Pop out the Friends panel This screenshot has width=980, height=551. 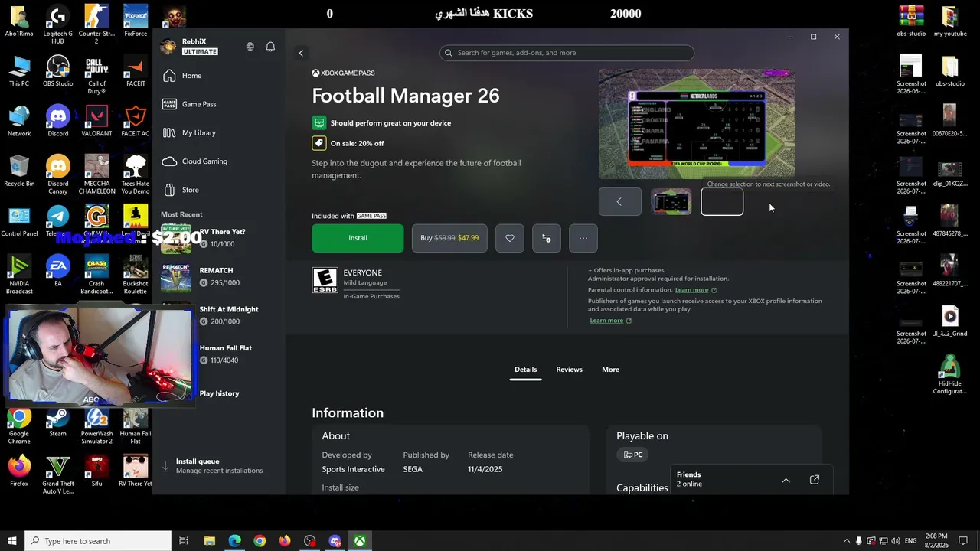pyautogui.click(x=815, y=480)
